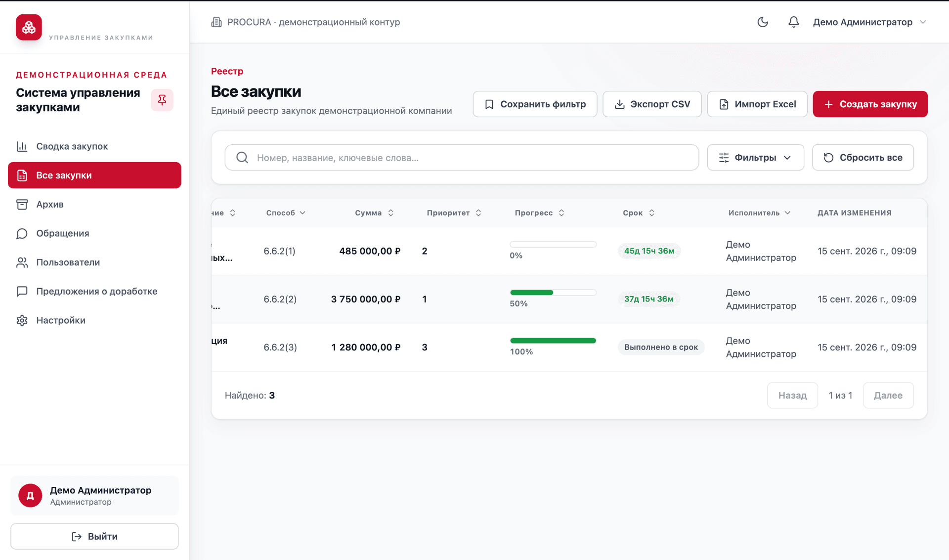The image size is (949, 560).
Task: Click the Выйти logout button
Action: tap(94, 536)
